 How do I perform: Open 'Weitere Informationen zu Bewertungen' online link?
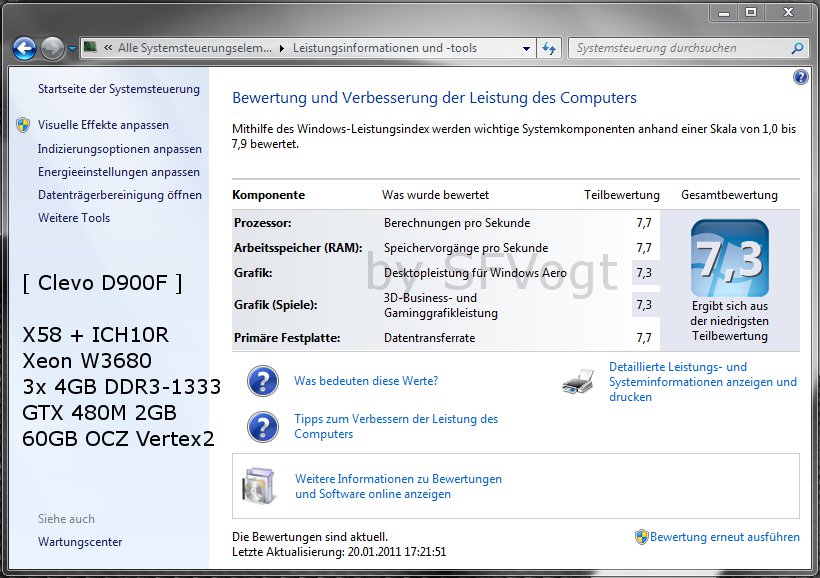(398, 486)
